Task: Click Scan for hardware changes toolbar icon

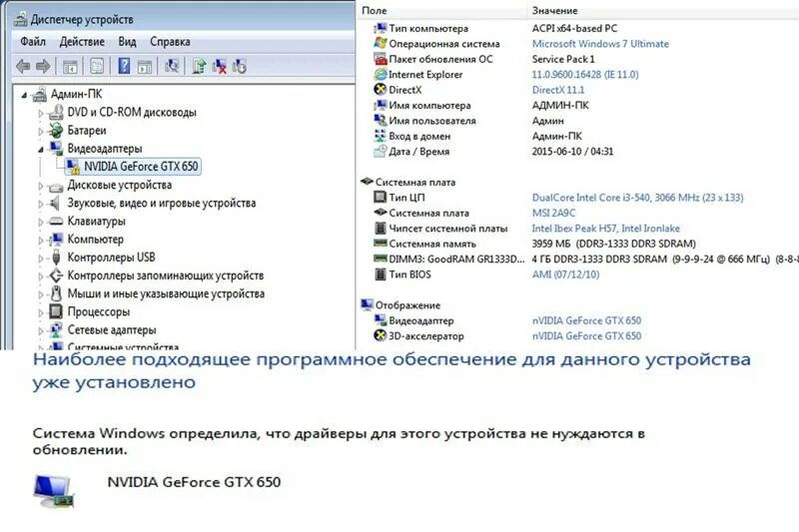Action: coord(172,66)
